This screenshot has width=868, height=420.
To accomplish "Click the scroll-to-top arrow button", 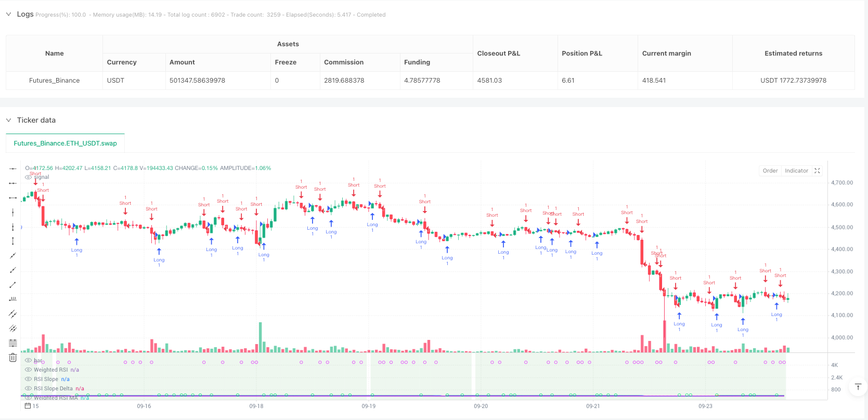I will click(858, 387).
